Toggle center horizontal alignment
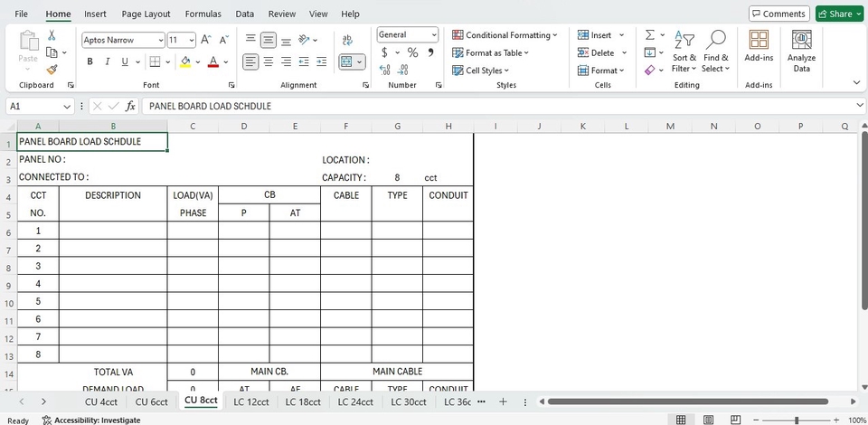Viewport: 868px width, 425px height. click(268, 62)
